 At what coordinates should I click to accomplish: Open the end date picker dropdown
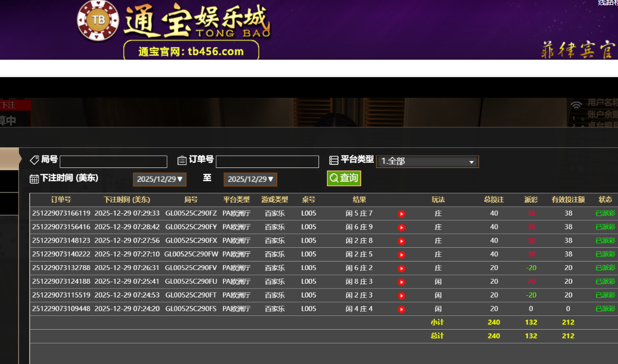250,179
